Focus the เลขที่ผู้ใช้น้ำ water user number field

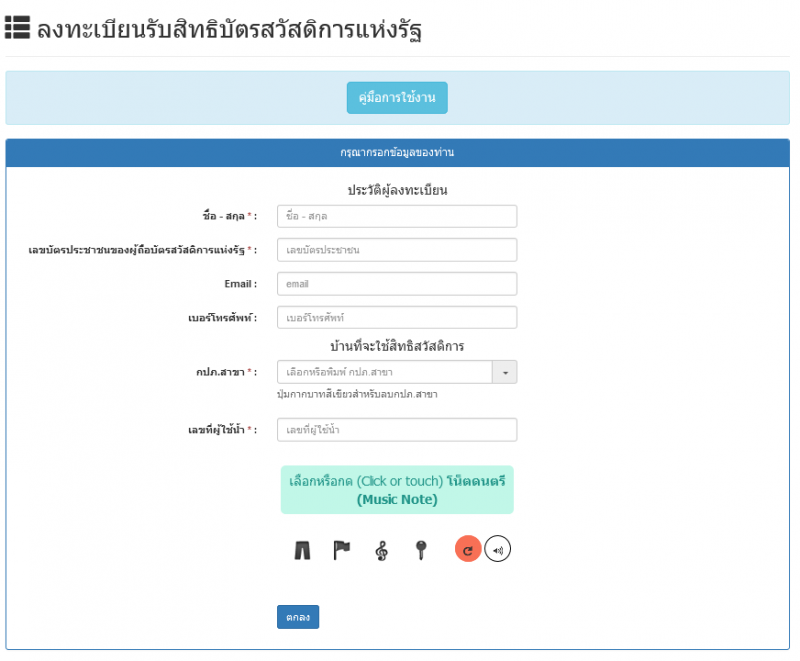396,430
